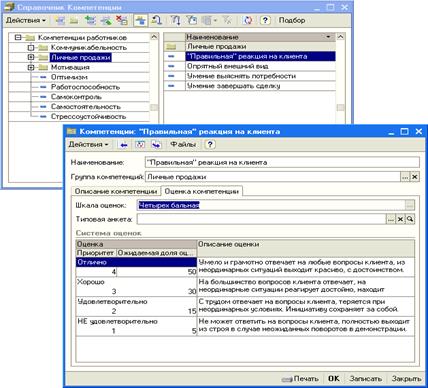Click the Файлы toolbar button
428x388 pixels.
183,145
